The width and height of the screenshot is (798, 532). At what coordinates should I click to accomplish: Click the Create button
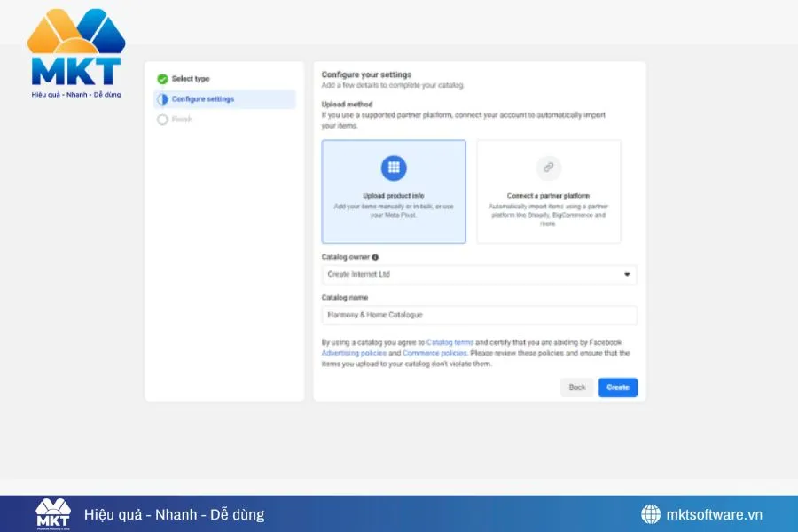pyautogui.click(x=617, y=387)
